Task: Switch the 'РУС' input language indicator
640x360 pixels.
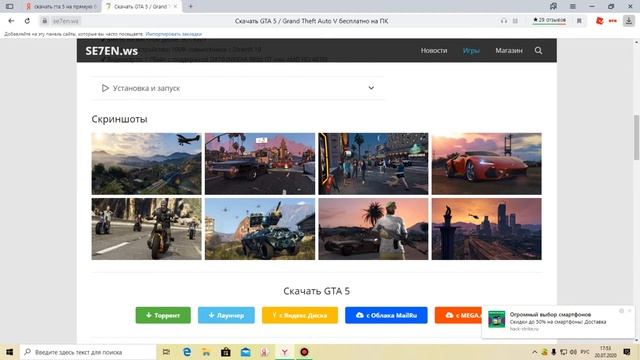Action: click(585, 352)
